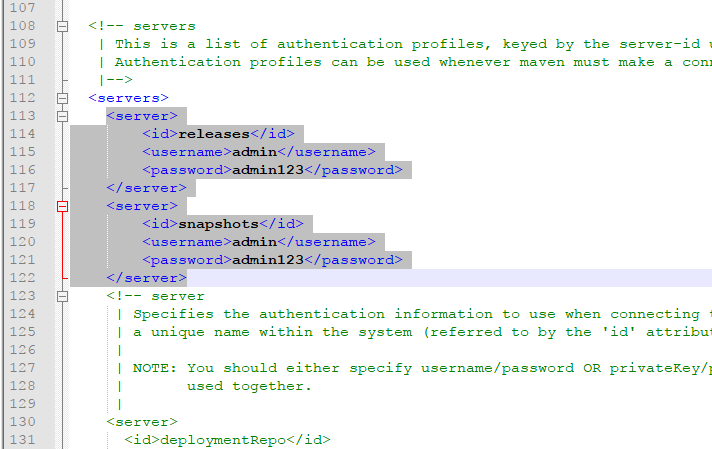Click the opening <servers> tag
Image resolution: width=712 pixels, height=449 pixels.
click(129, 98)
